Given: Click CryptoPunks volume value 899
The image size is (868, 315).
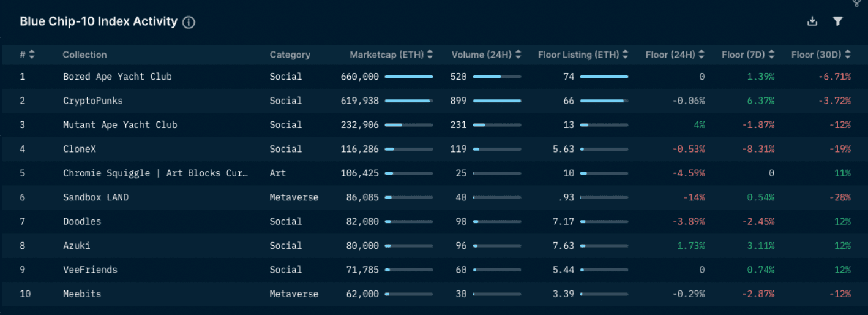Looking at the screenshot, I should [x=458, y=101].
